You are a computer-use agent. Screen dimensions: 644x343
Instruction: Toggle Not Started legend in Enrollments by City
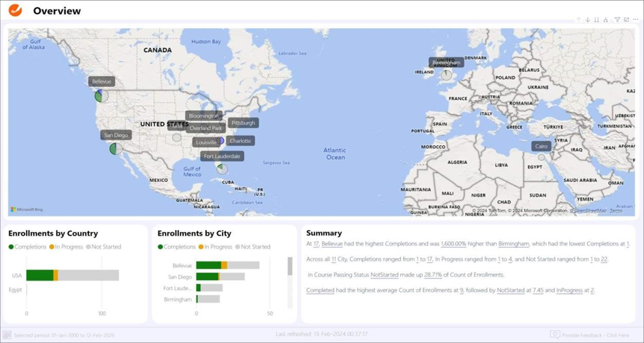[253, 246]
